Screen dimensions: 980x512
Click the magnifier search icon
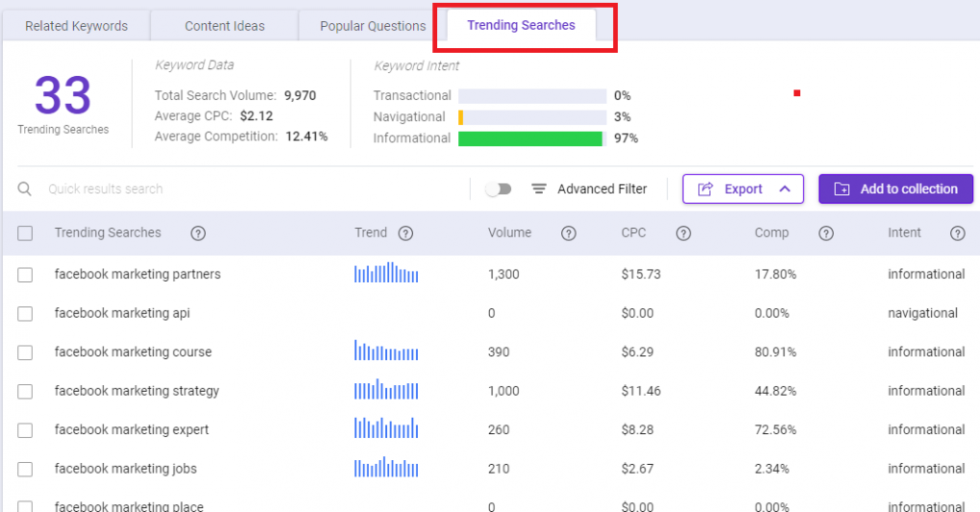click(x=24, y=189)
